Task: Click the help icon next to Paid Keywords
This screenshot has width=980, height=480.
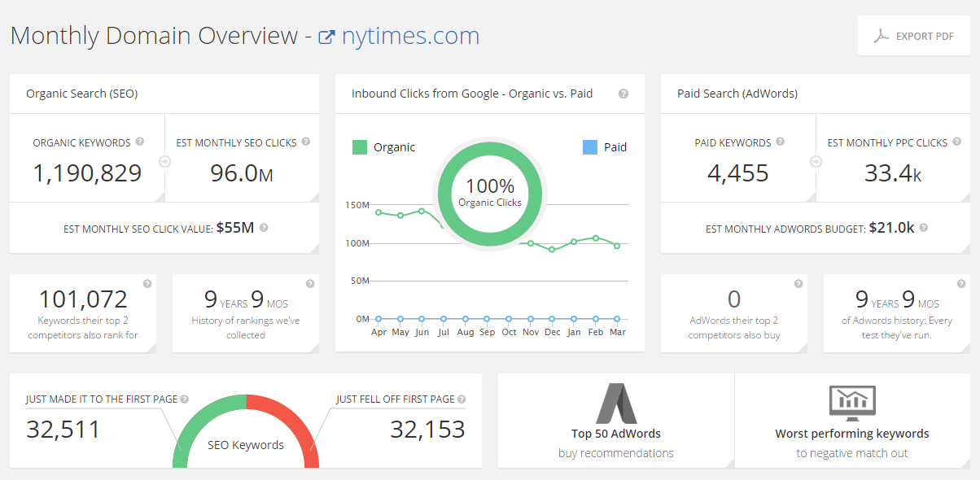Action: [x=781, y=142]
